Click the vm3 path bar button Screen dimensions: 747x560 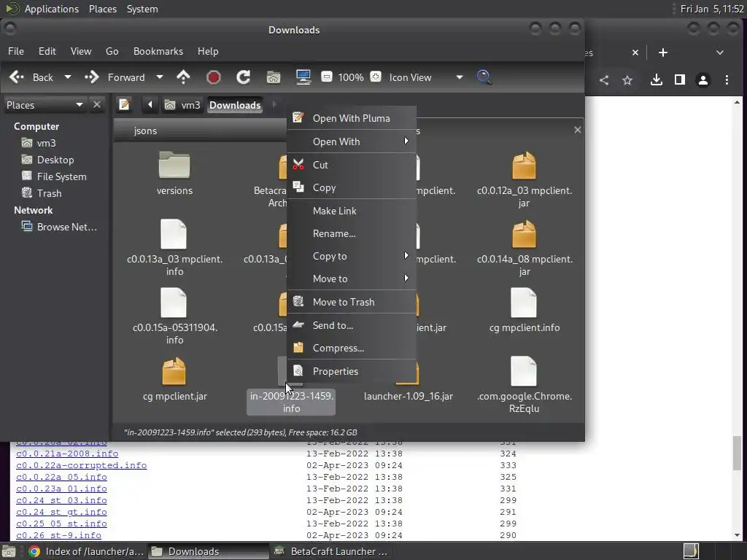click(182, 105)
